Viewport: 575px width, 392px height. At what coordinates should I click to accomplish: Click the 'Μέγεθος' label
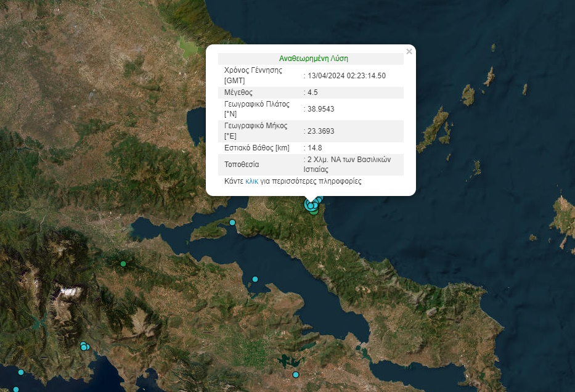239,92
